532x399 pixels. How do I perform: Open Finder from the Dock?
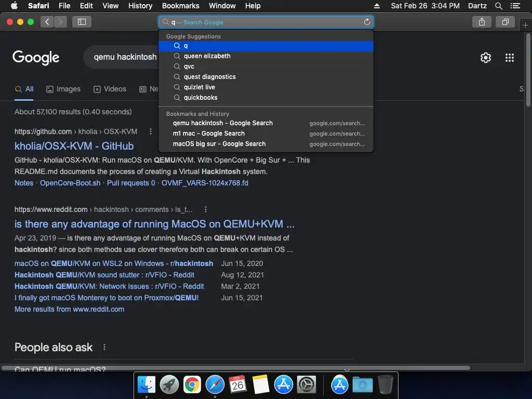147,385
